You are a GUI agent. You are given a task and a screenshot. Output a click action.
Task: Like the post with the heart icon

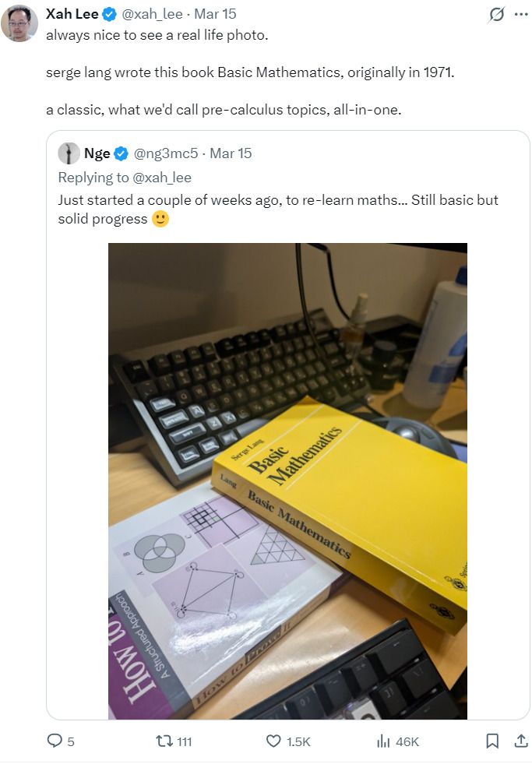(x=273, y=741)
